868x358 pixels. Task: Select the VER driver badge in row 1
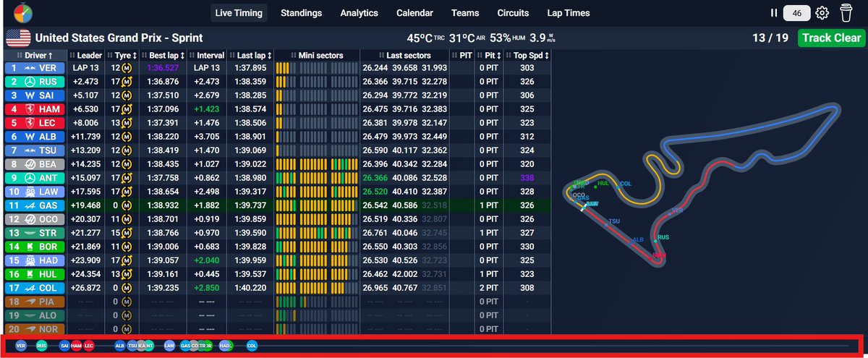(x=35, y=67)
